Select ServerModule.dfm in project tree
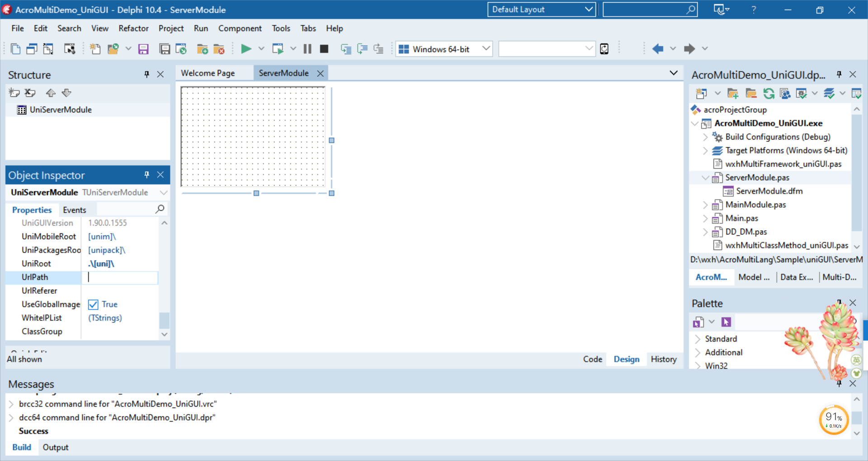The width and height of the screenshot is (868, 461). pos(769,191)
